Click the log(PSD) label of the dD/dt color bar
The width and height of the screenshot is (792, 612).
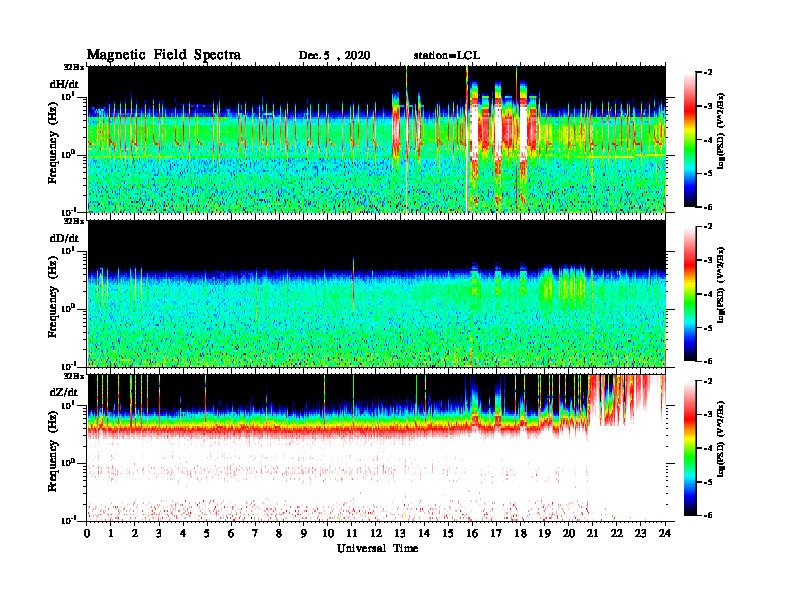721,284
